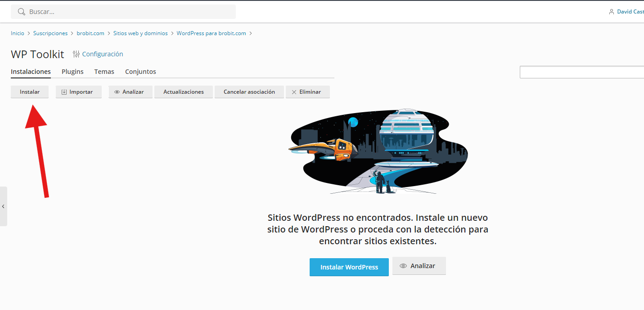Click the blue Instalar WordPress button
Screen dimensions: 644x310
click(x=349, y=267)
